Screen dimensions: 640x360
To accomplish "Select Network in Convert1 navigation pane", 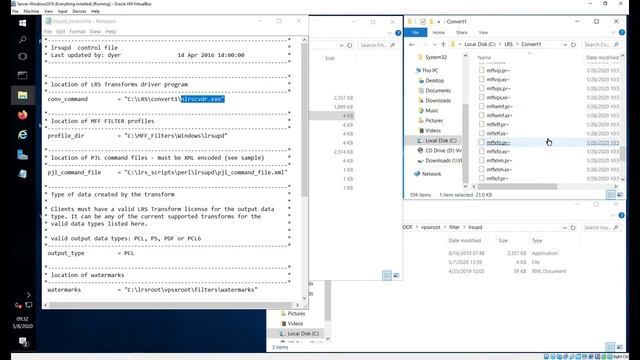I will [431, 174].
